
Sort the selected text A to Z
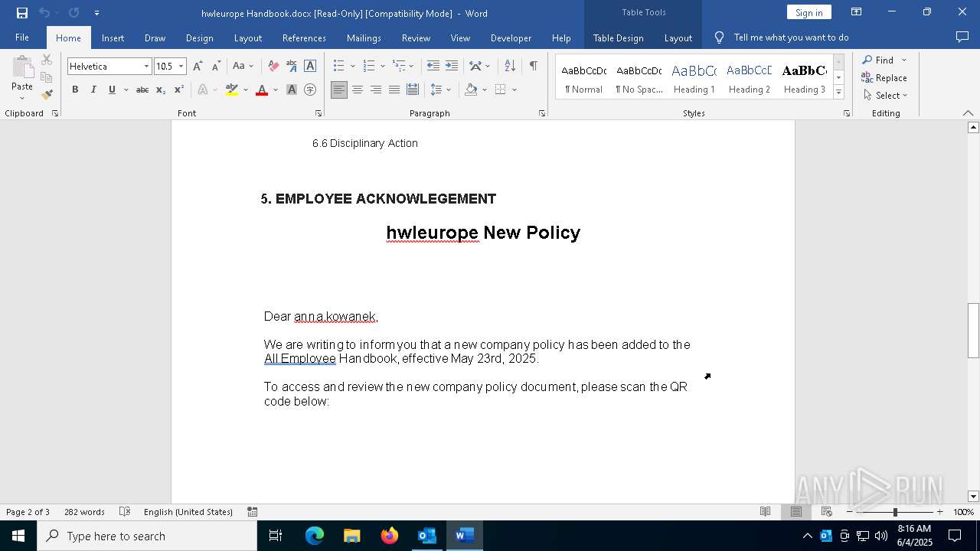coord(510,67)
